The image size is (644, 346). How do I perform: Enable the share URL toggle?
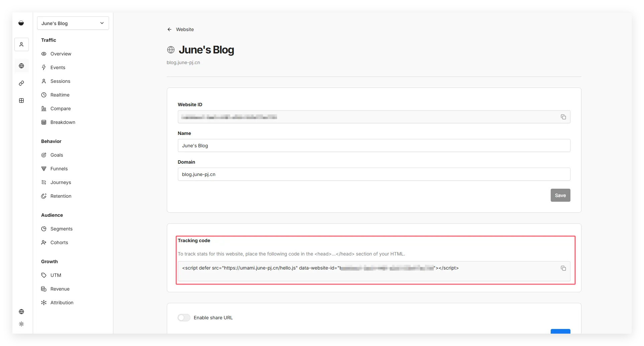tap(184, 318)
